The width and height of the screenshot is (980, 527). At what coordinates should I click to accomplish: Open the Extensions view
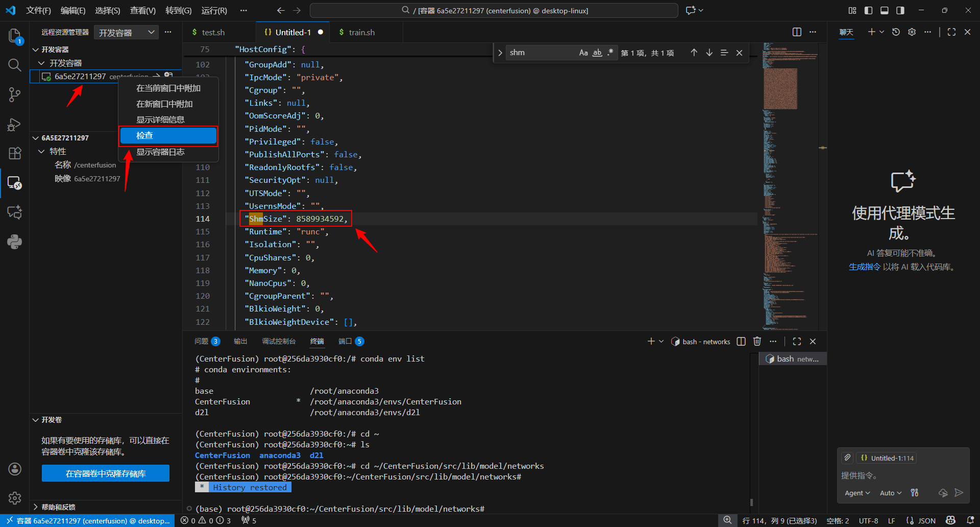[15, 153]
